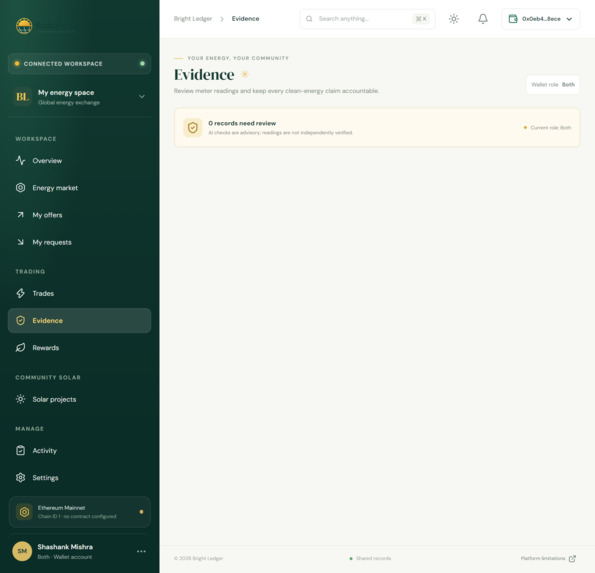Click the Overview pulse icon

tap(20, 161)
